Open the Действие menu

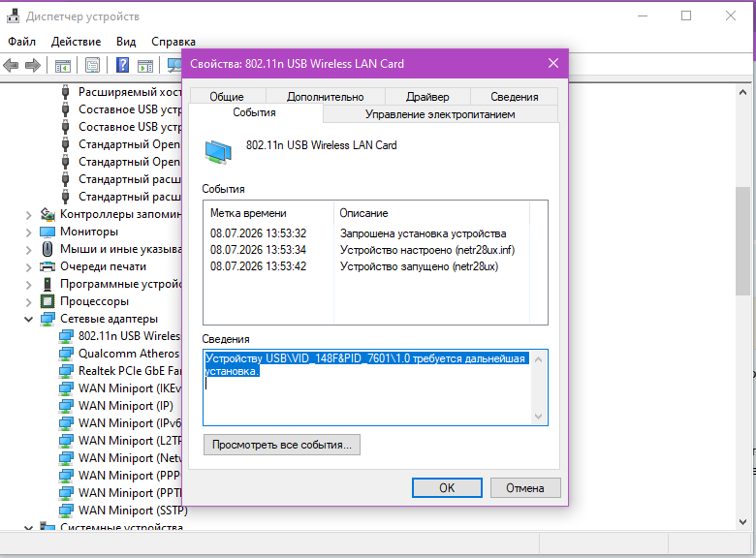tap(77, 42)
